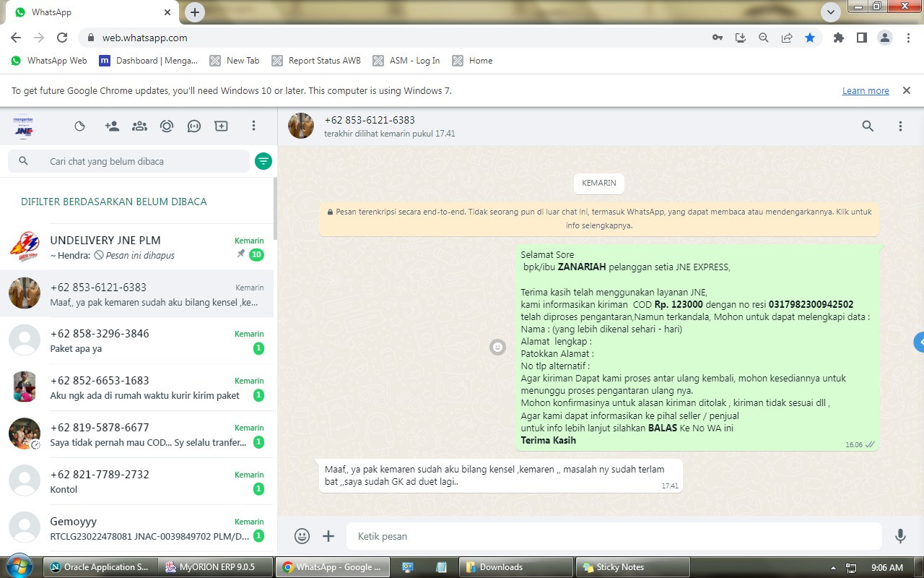This screenshot has width=924, height=578.
Task: Open the New Tab bookmark
Action: (x=235, y=61)
